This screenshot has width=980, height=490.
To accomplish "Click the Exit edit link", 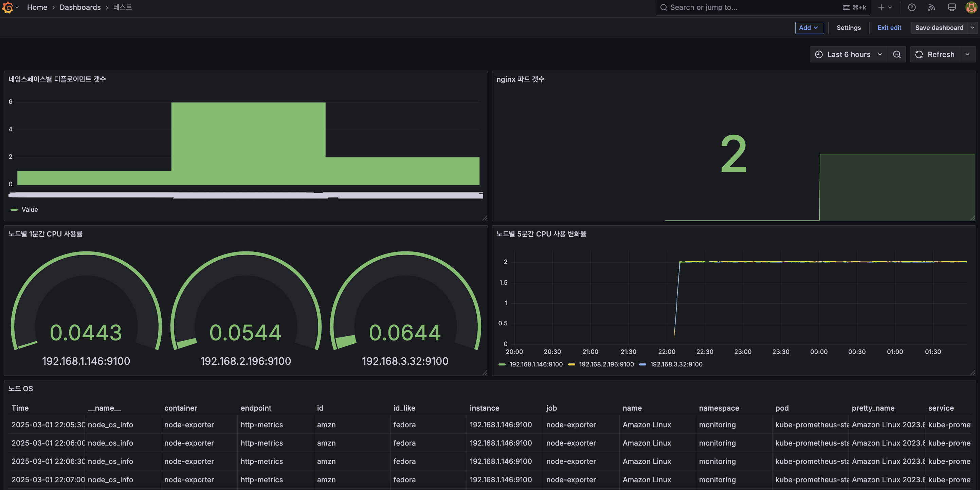I will click(889, 28).
